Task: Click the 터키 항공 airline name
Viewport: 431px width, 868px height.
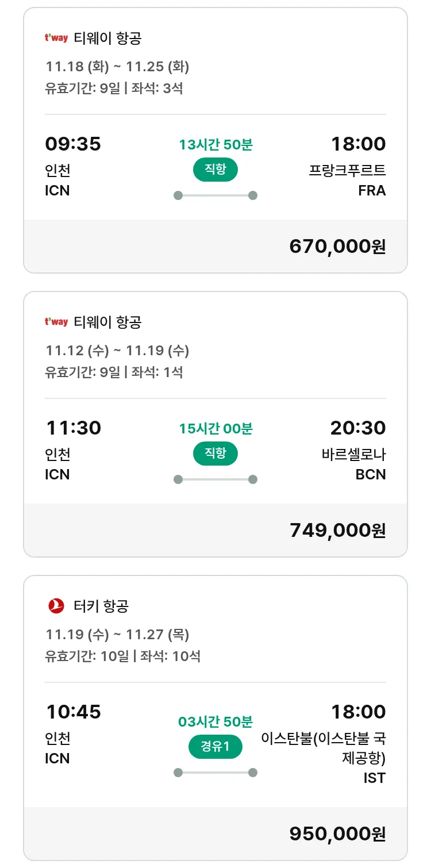Action: click(x=101, y=605)
